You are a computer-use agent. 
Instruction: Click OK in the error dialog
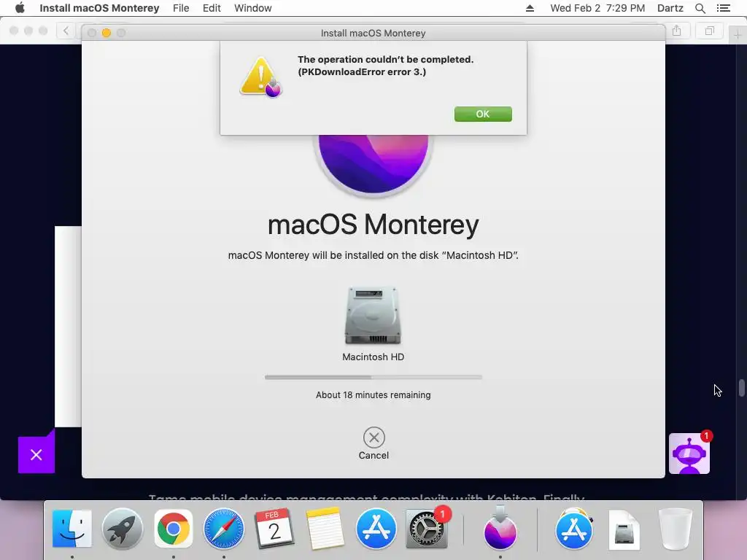coord(483,114)
